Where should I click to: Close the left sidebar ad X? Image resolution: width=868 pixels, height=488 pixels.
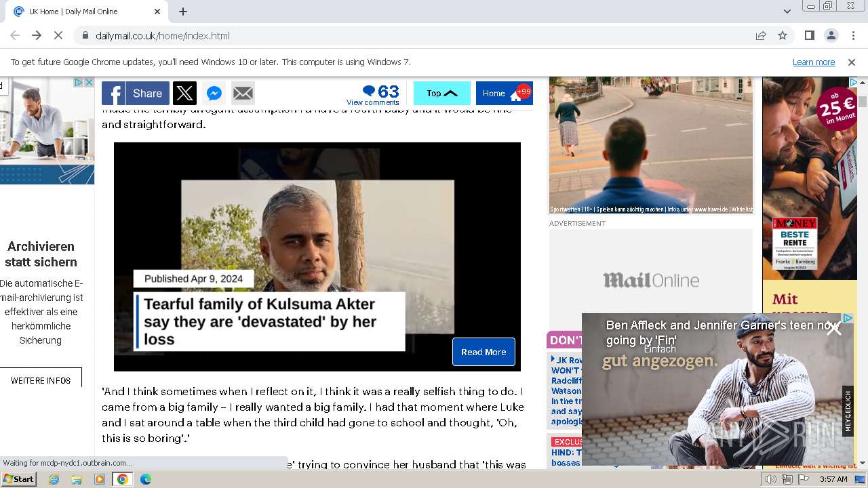pyautogui.click(x=89, y=82)
